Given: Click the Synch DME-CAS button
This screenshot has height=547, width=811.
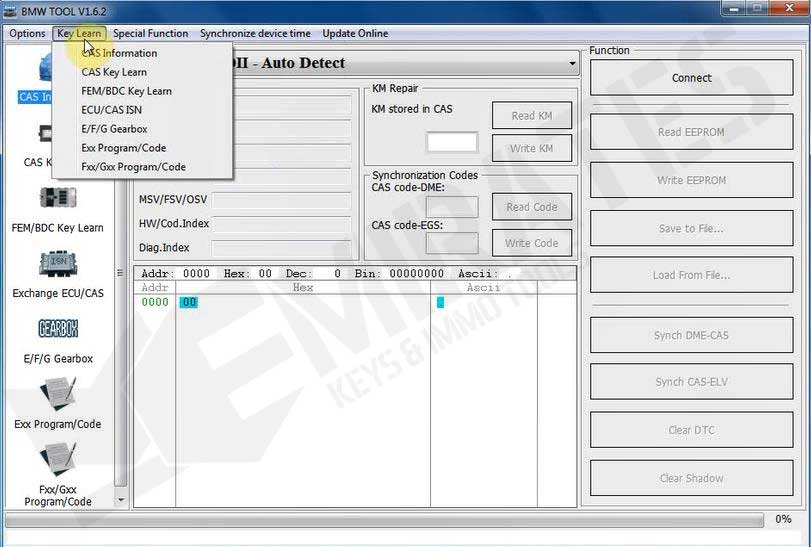Looking at the screenshot, I should [x=692, y=336].
